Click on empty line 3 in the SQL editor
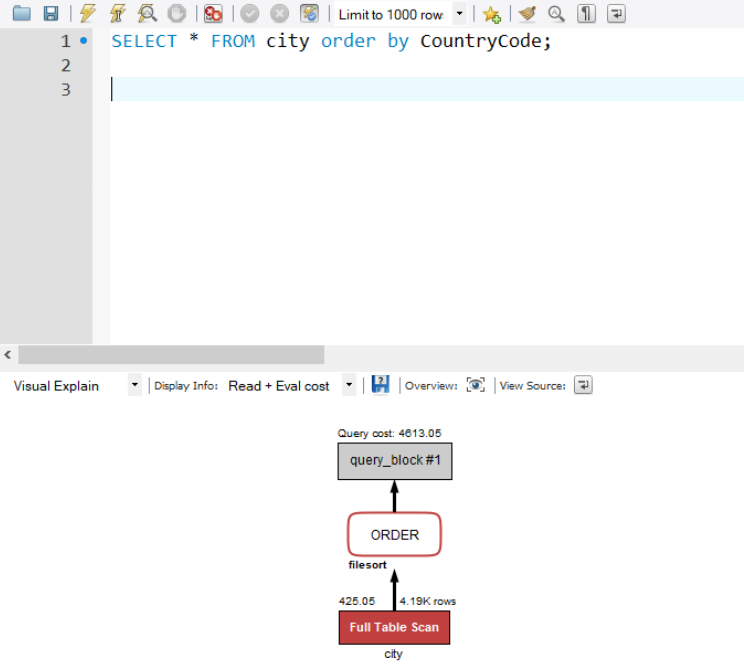 point(400,89)
